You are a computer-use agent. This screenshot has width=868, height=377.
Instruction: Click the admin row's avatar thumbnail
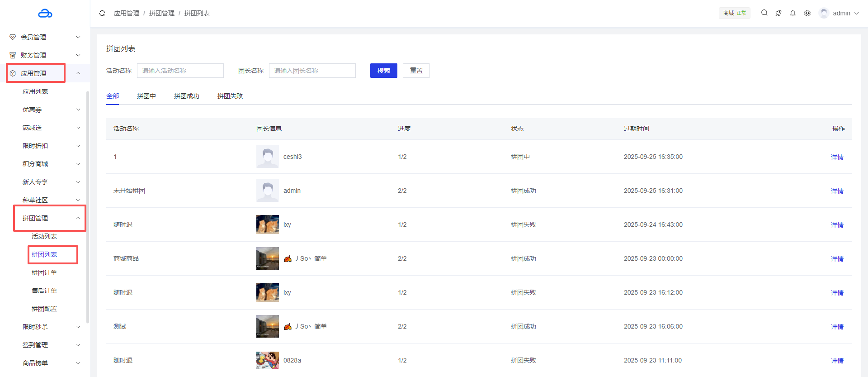point(268,191)
